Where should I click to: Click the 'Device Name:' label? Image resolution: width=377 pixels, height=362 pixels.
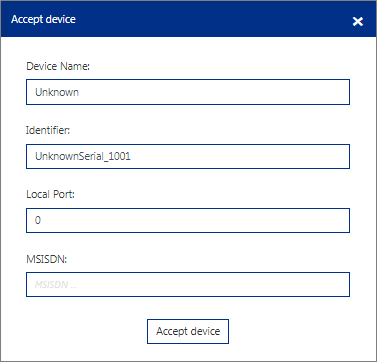(x=58, y=66)
